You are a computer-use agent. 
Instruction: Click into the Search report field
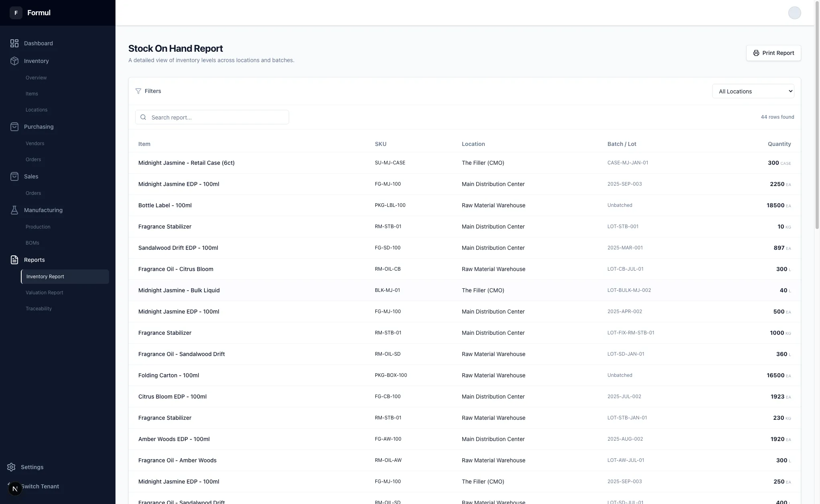(x=217, y=117)
